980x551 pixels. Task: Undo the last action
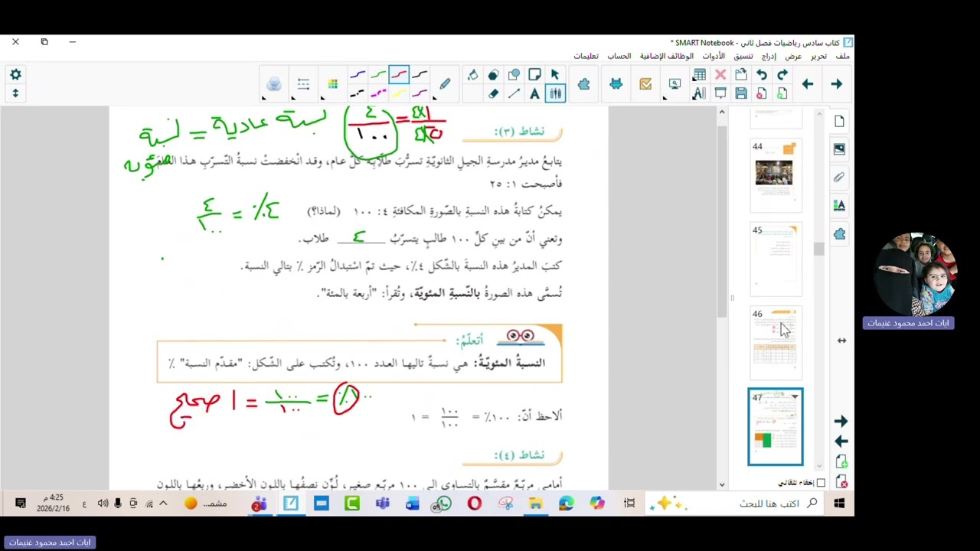tap(762, 75)
